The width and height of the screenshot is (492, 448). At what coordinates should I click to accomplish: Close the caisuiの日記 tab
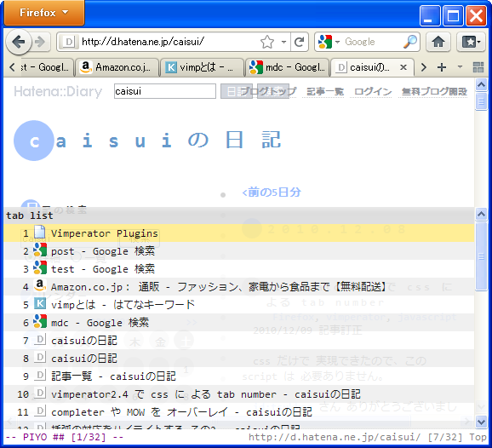(x=403, y=67)
